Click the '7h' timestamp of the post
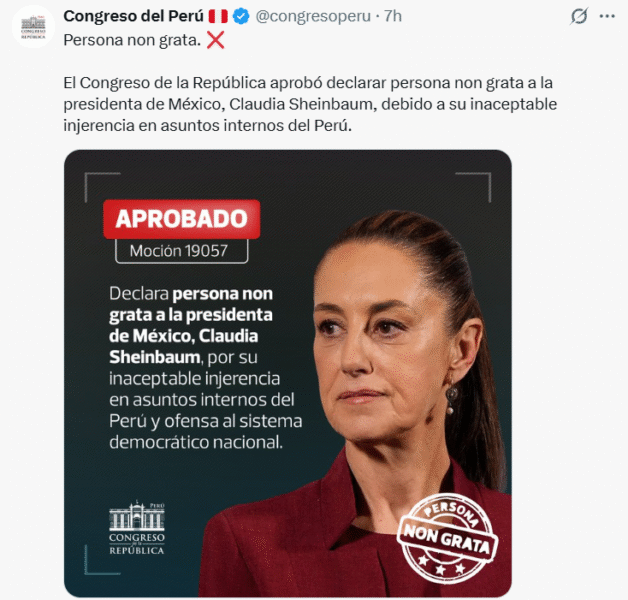The width and height of the screenshot is (628, 600). coord(392,16)
